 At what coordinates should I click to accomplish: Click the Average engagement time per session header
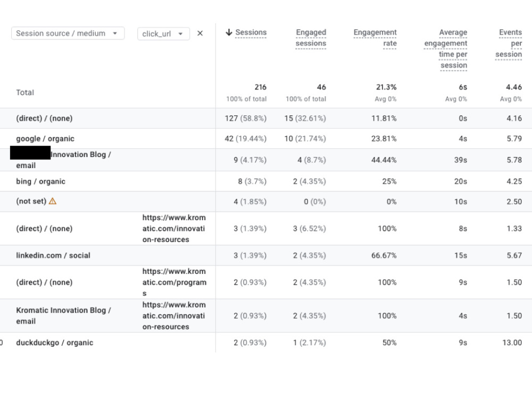point(446,48)
